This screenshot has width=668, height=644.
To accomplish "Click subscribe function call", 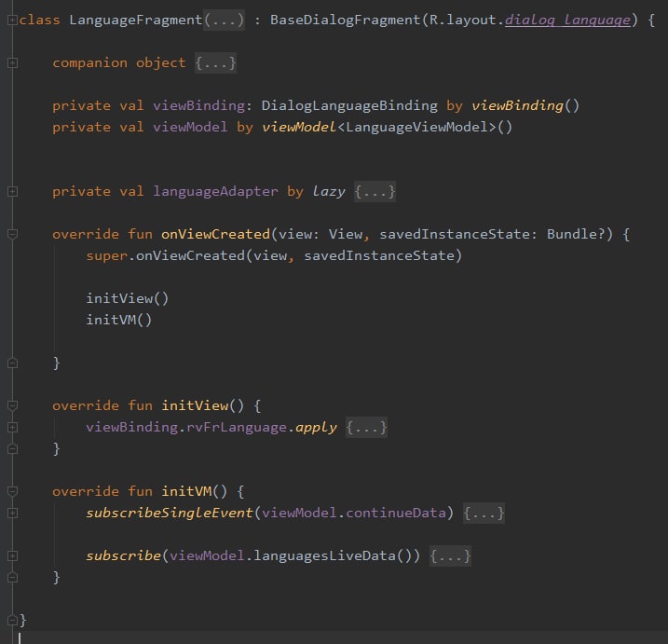I will click(x=123, y=555).
